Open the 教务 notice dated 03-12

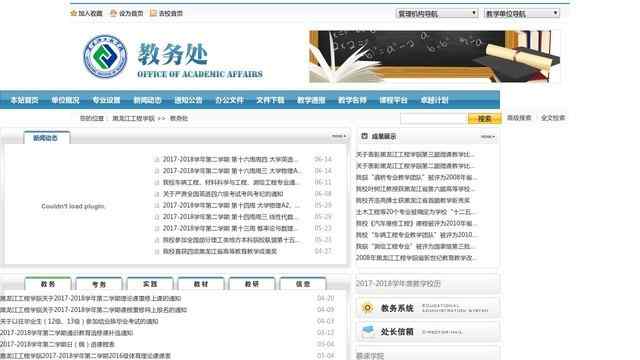click(67, 333)
